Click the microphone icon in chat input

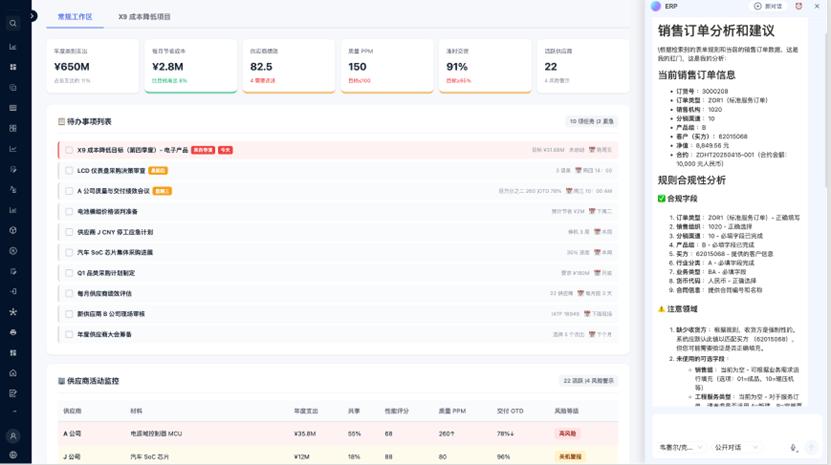point(793,448)
